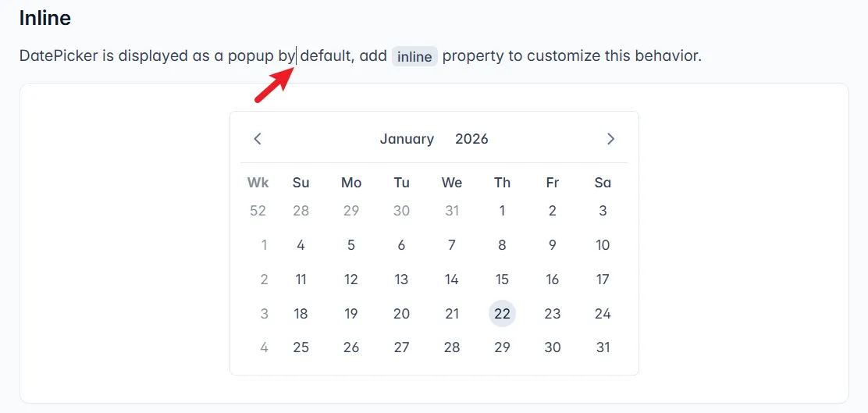Open the January month selector
Viewport: 868px width, 413px height.
click(x=407, y=139)
